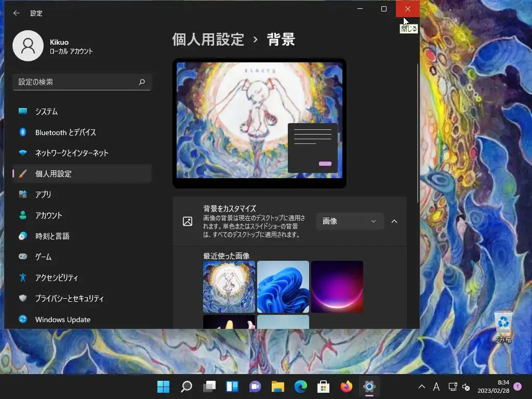Open the notification count badge
The height and width of the screenshot is (399, 532).
coord(517,387)
